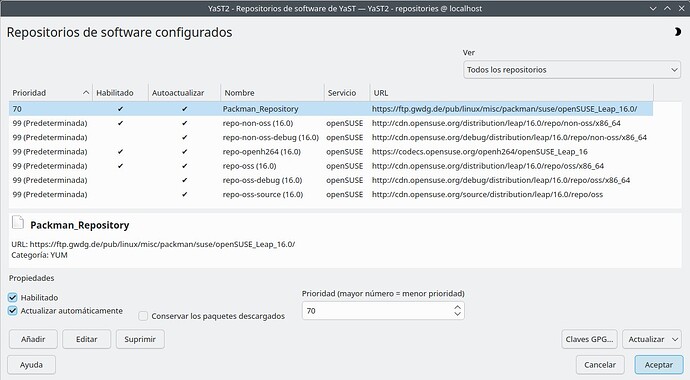Click the keep-above window title bar arrow up
The image size is (690, 380).
[667, 8]
